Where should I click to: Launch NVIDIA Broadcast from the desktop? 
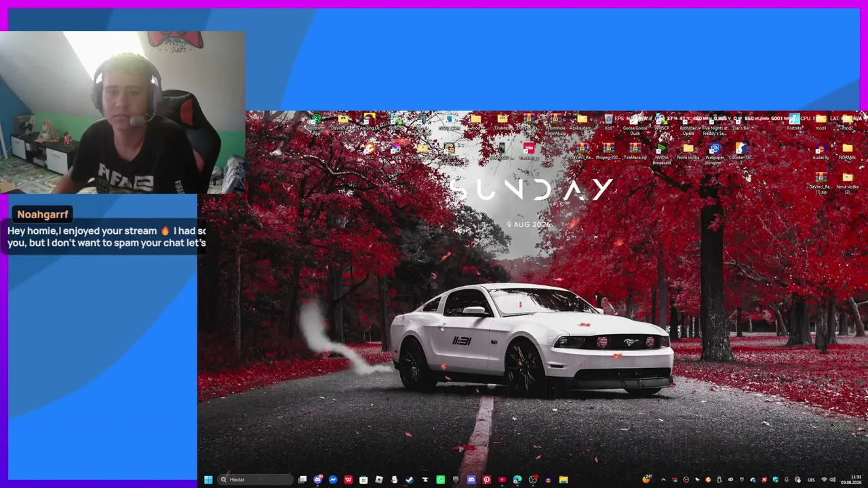(x=662, y=154)
